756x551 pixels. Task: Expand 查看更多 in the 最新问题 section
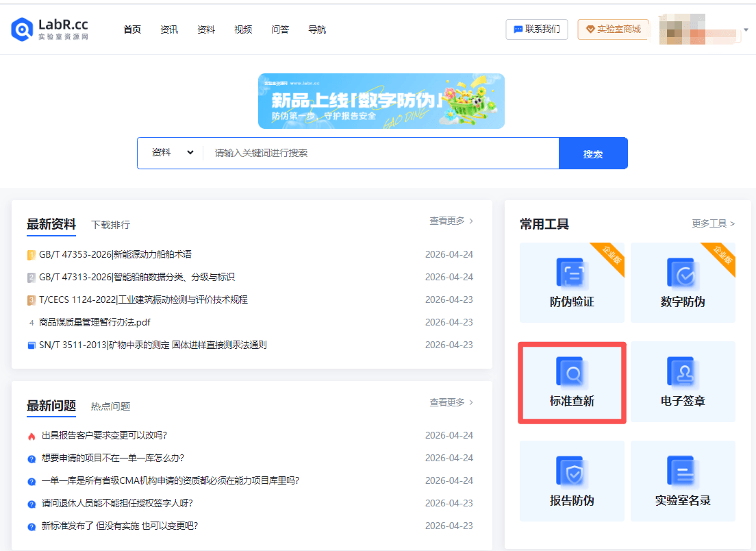pos(451,402)
